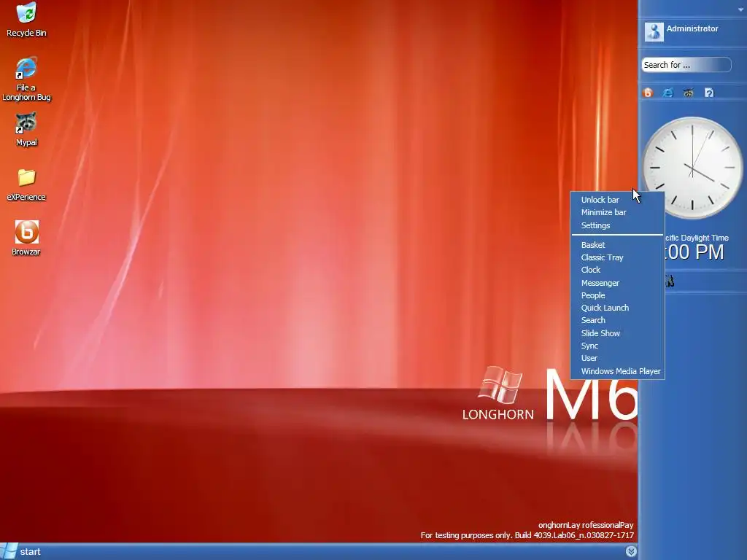
Task: Click the start button label
Action: tap(30, 551)
